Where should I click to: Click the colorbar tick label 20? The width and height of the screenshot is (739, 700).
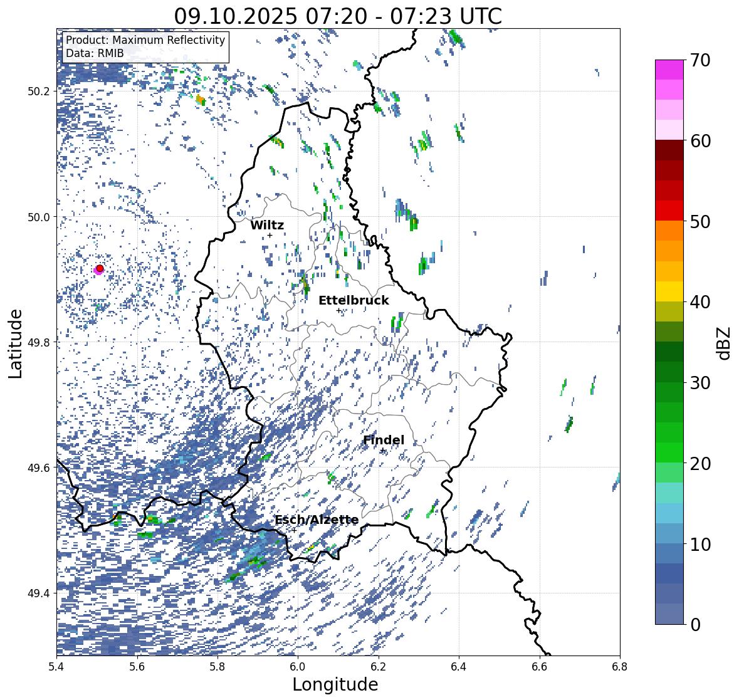click(x=700, y=464)
